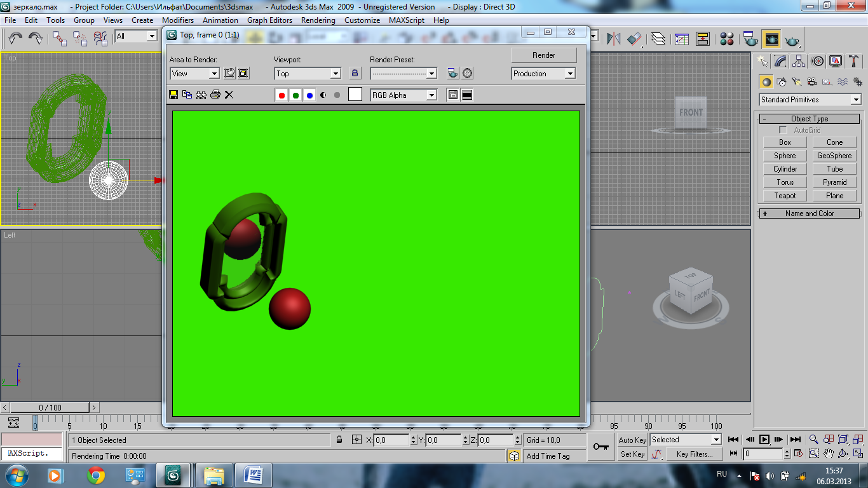Click the Render button
The width and height of the screenshot is (868, 488).
click(x=543, y=55)
